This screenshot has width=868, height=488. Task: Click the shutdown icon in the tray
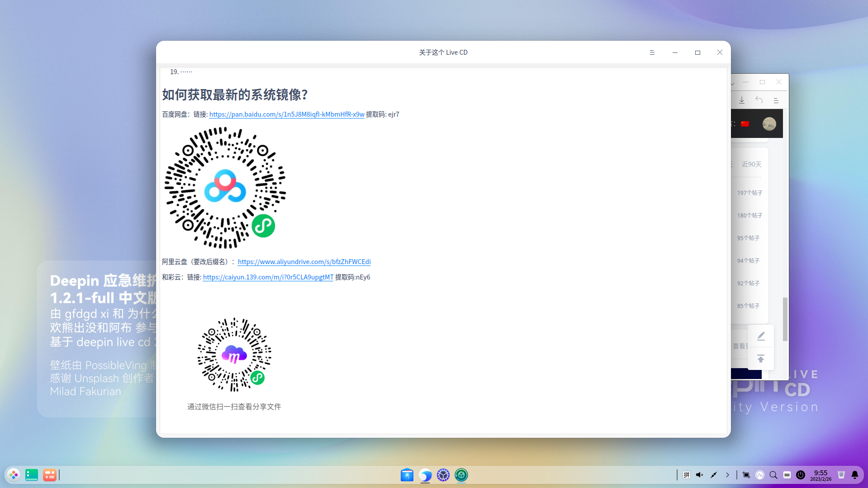point(801,475)
